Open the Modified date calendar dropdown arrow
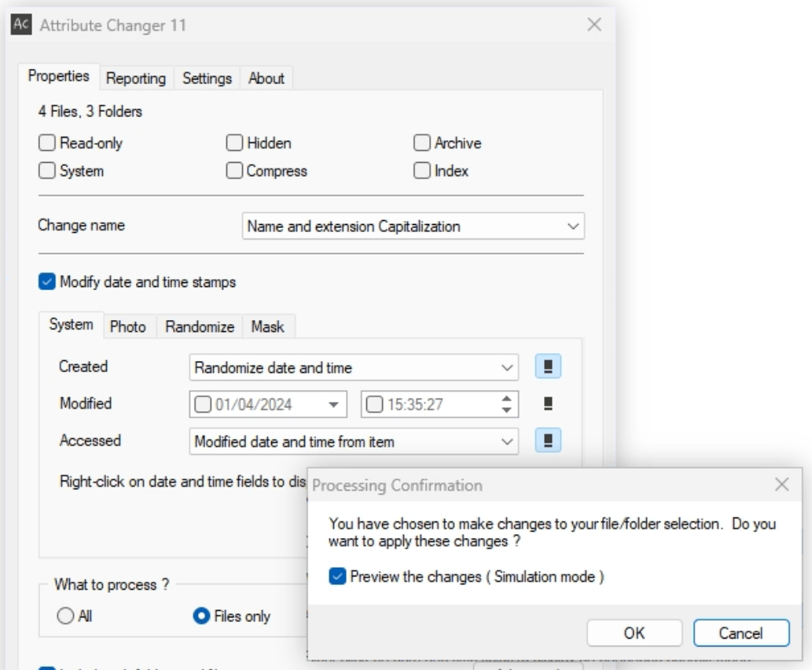Viewport: 812px width, 670px height. (x=334, y=405)
